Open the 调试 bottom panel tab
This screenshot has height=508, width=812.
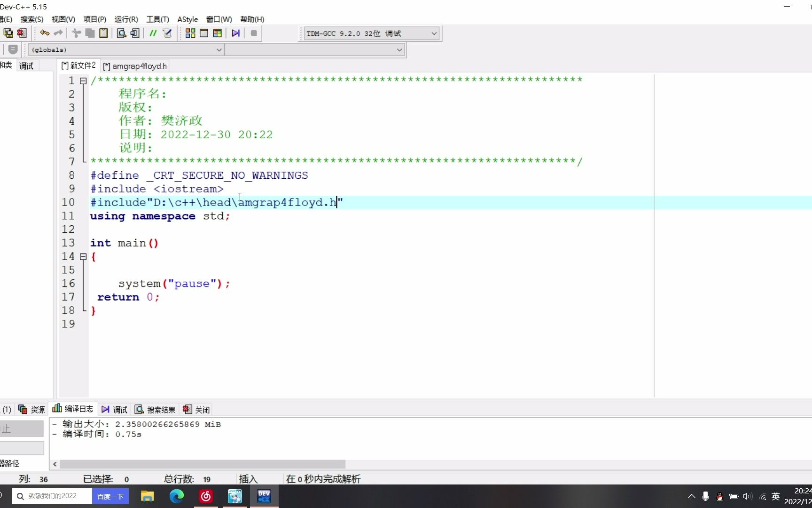pos(114,410)
